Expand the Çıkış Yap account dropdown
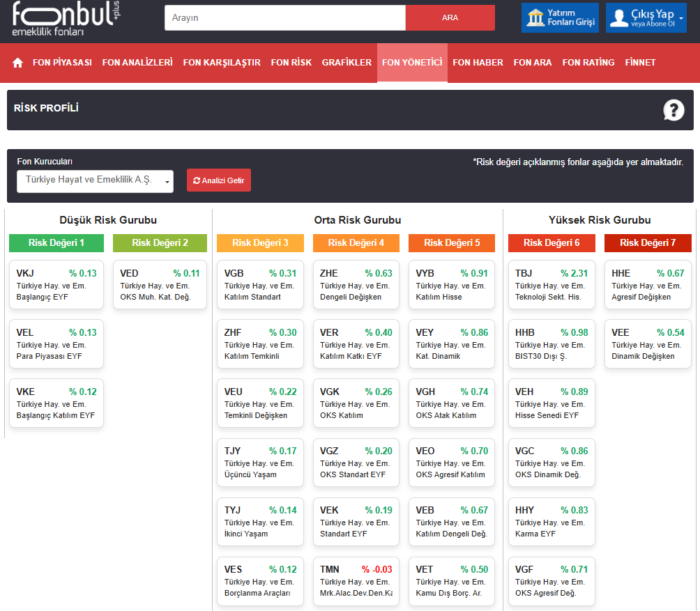This screenshot has width=700, height=611. (x=646, y=18)
